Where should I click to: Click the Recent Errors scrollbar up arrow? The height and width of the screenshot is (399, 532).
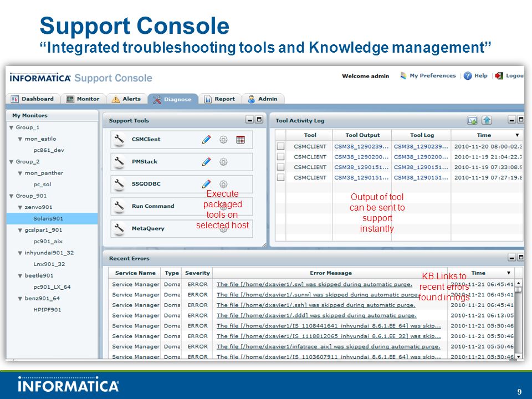(518, 283)
